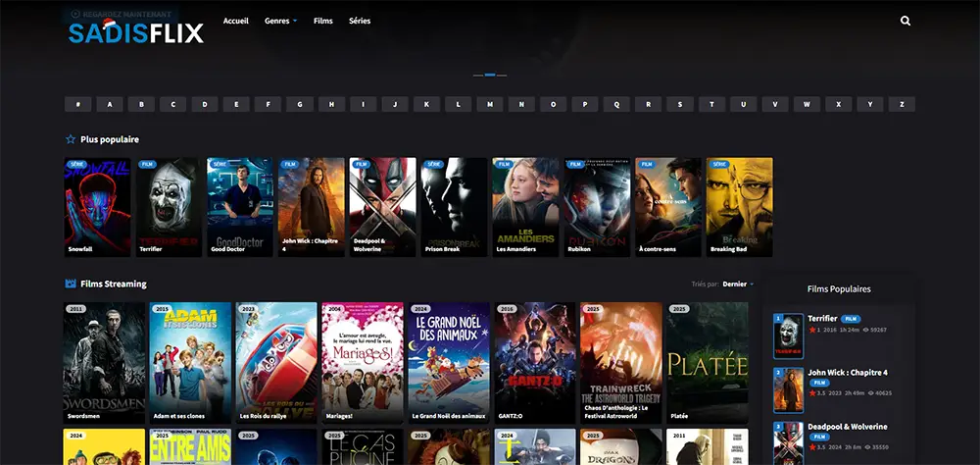
Task: Click the 'Plus populaire' section heading
Action: (110, 139)
